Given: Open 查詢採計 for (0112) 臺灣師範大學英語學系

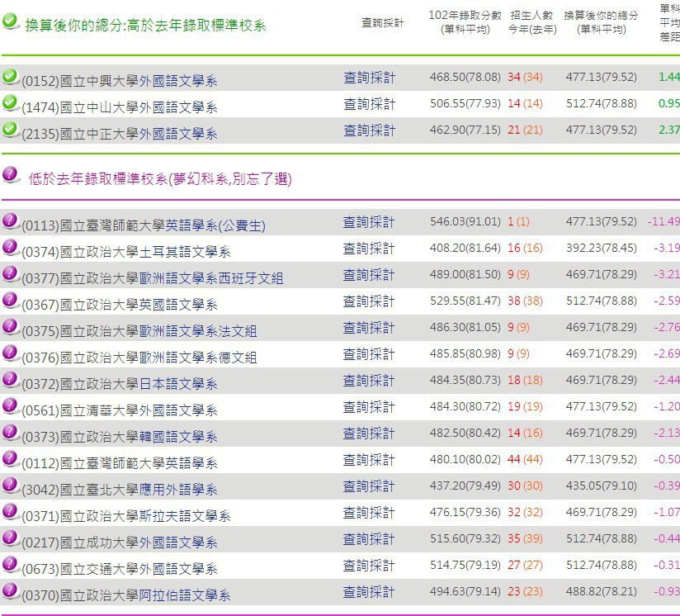Looking at the screenshot, I should pos(369,460).
